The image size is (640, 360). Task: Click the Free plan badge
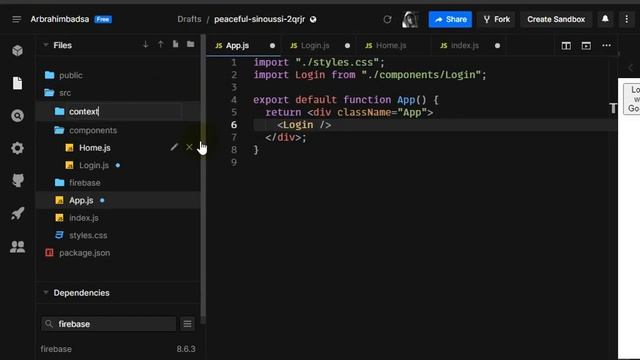coord(103,19)
